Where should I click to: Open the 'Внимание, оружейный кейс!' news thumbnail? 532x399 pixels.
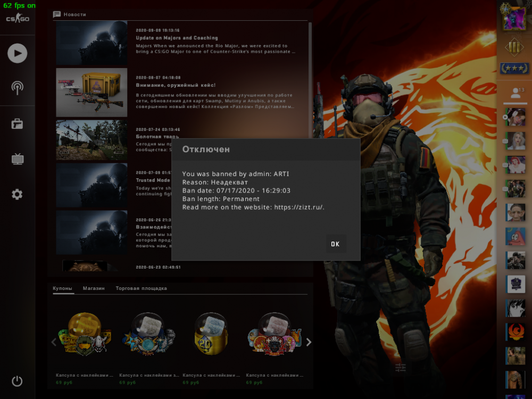92,92
